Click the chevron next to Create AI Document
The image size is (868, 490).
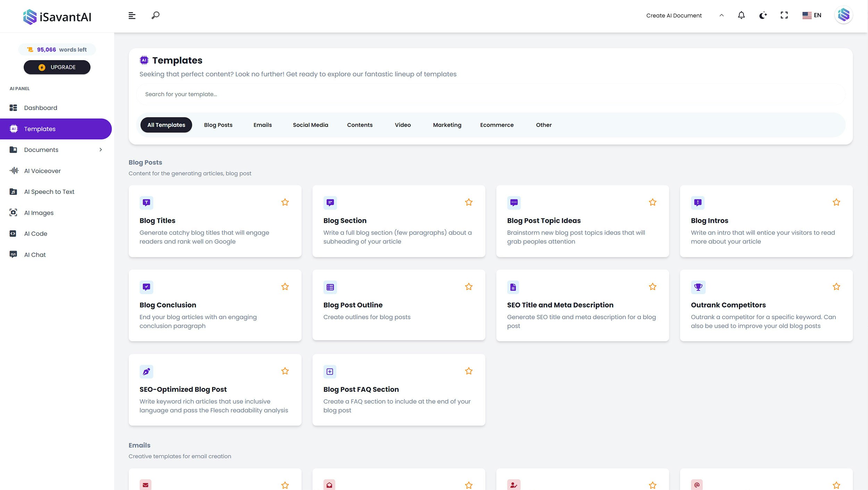[x=721, y=15]
